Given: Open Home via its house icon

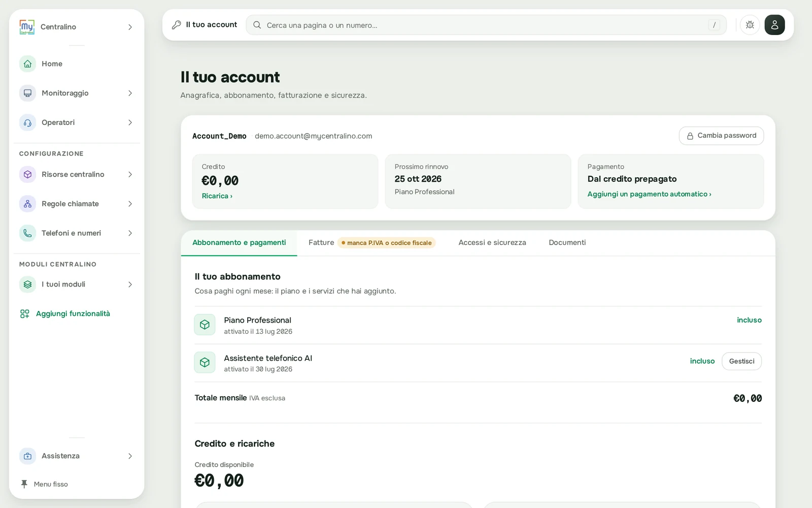Looking at the screenshot, I should point(27,64).
